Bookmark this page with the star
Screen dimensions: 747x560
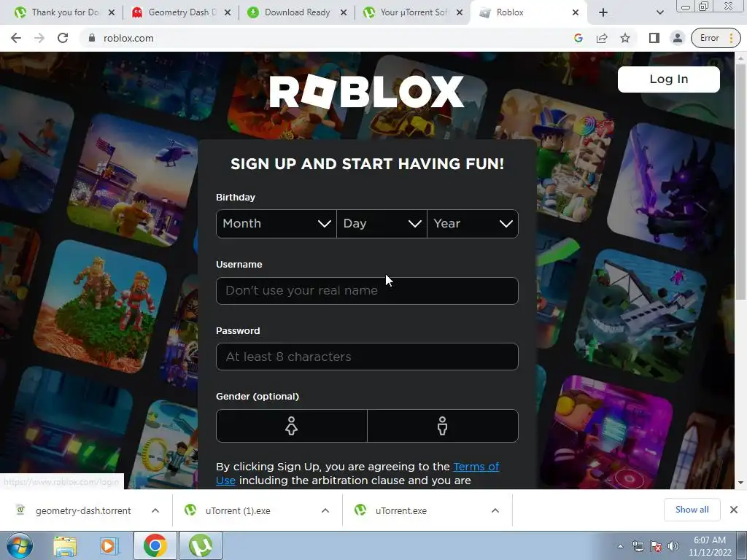pyautogui.click(x=625, y=38)
